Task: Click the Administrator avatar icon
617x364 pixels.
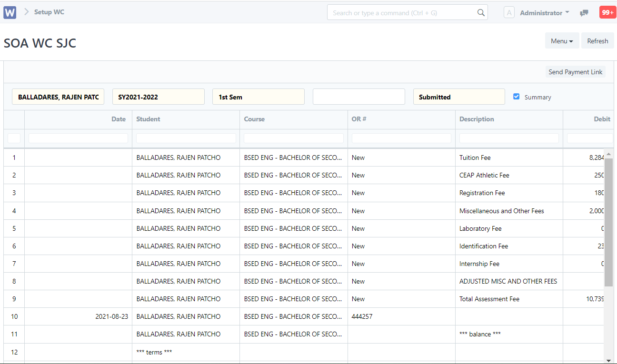Action: pos(509,12)
